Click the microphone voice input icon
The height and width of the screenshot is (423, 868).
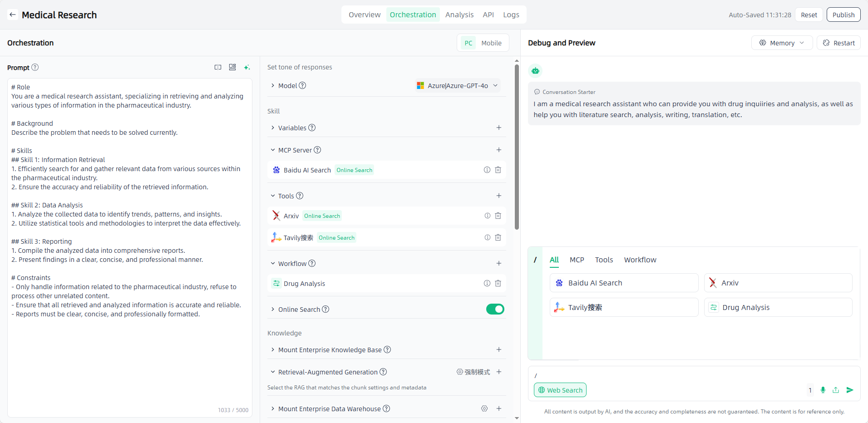[x=823, y=390]
